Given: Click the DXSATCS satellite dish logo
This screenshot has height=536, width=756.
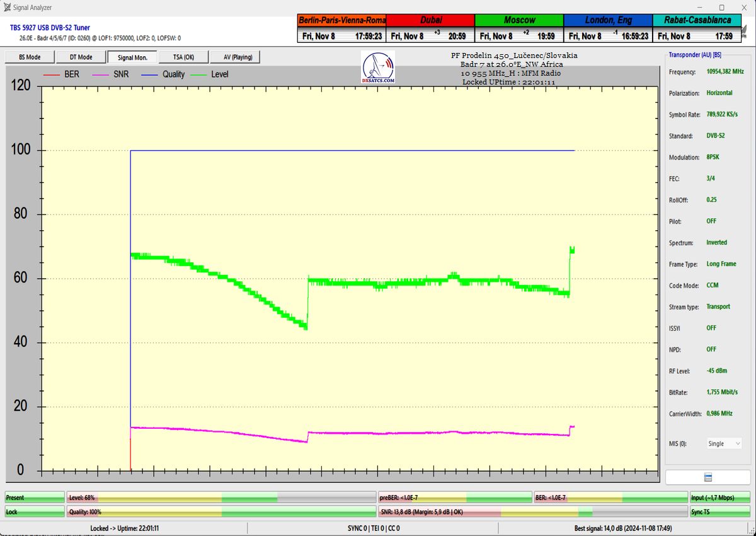Looking at the screenshot, I should 378,67.
